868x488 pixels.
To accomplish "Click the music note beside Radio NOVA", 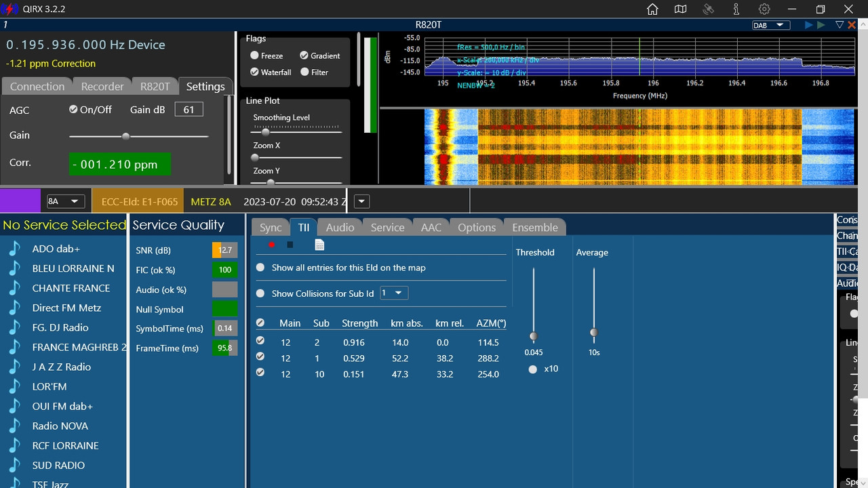I will 14,426.
